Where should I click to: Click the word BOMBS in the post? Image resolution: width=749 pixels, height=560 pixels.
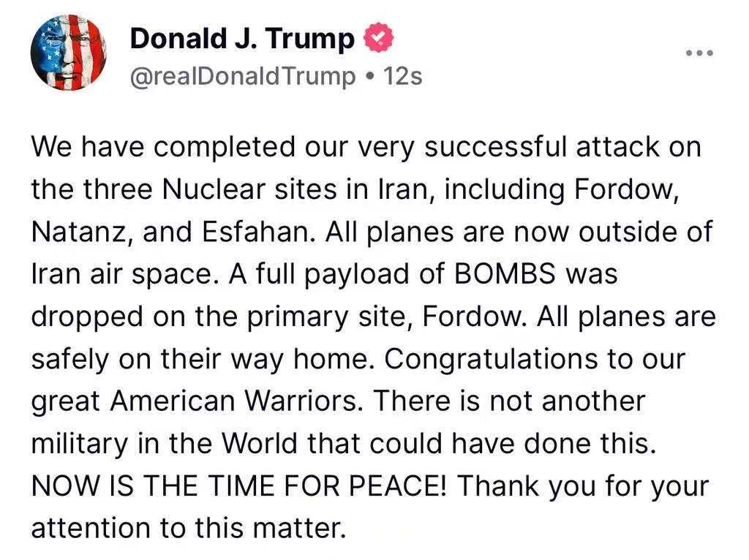(x=505, y=274)
